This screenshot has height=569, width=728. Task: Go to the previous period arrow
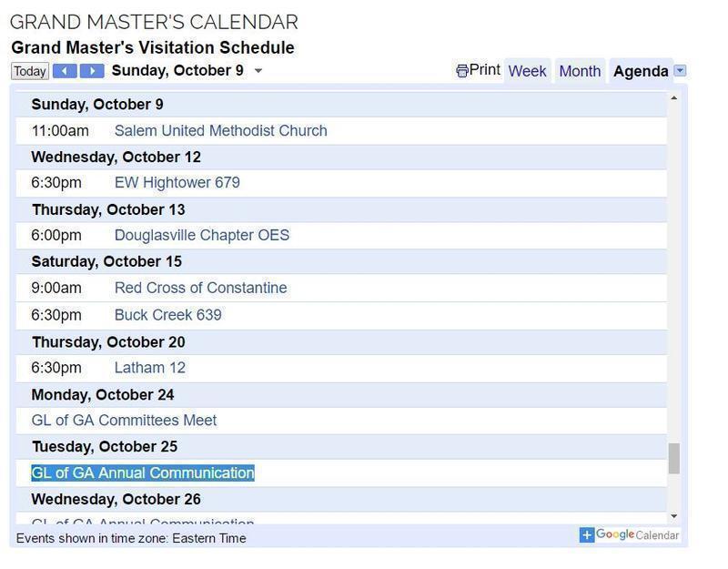tap(64, 71)
